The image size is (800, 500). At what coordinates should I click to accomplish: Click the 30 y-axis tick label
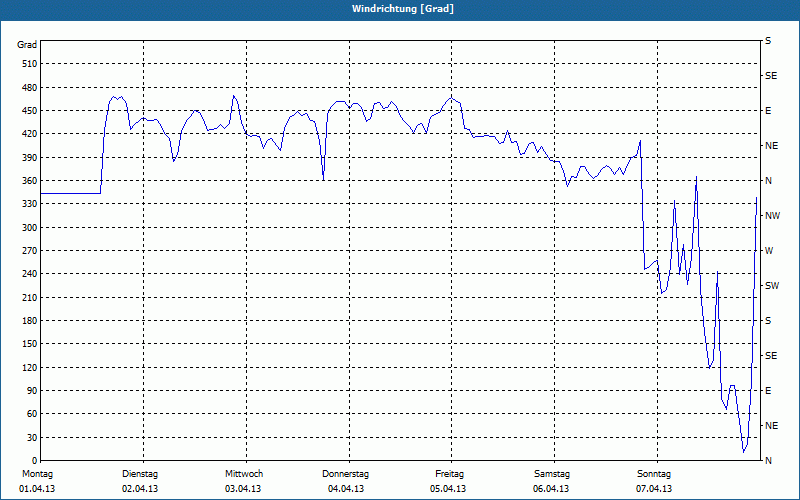[x=32, y=437]
